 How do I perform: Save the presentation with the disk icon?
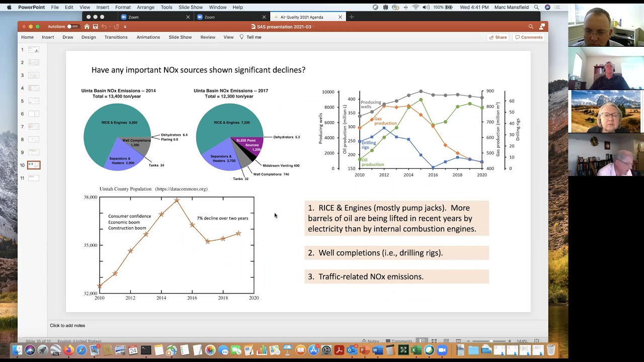pyautogui.click(x=95, y=27)
